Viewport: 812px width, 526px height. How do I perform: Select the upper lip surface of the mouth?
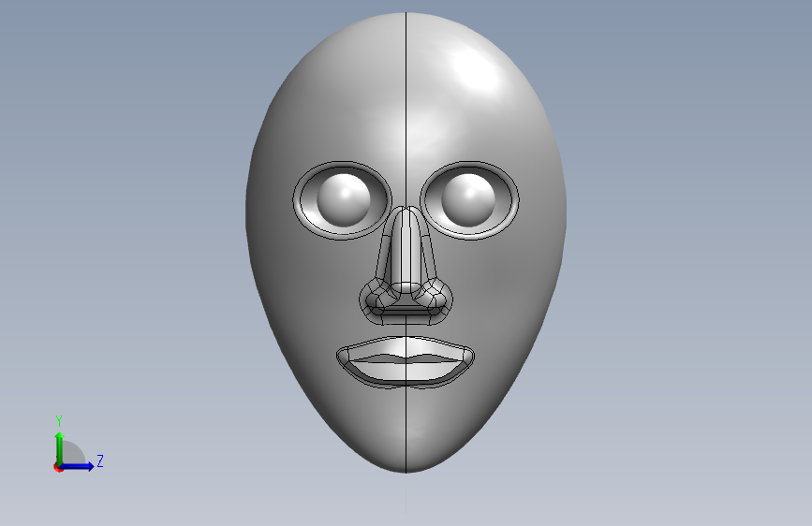pyautogui.click(x=405, y=347)
